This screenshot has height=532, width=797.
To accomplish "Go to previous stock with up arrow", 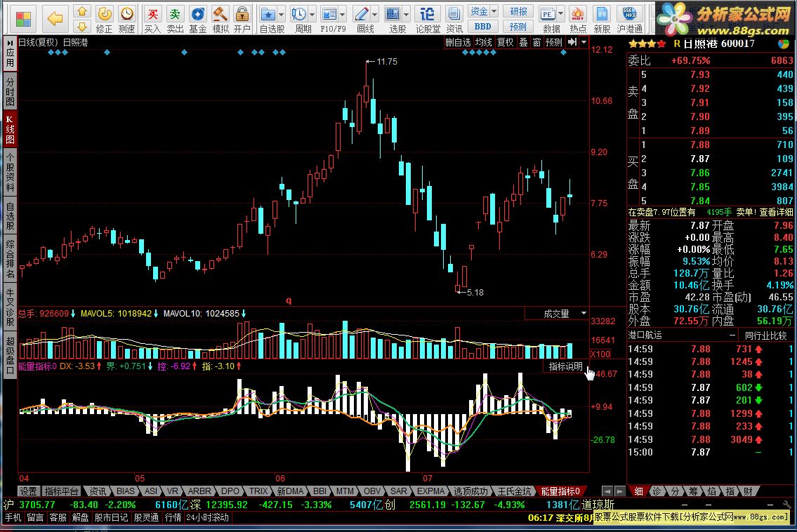I will click(81, 11).
